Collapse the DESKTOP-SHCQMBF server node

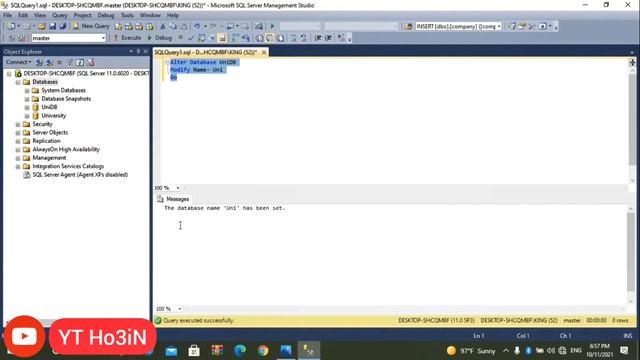(9, 74)
